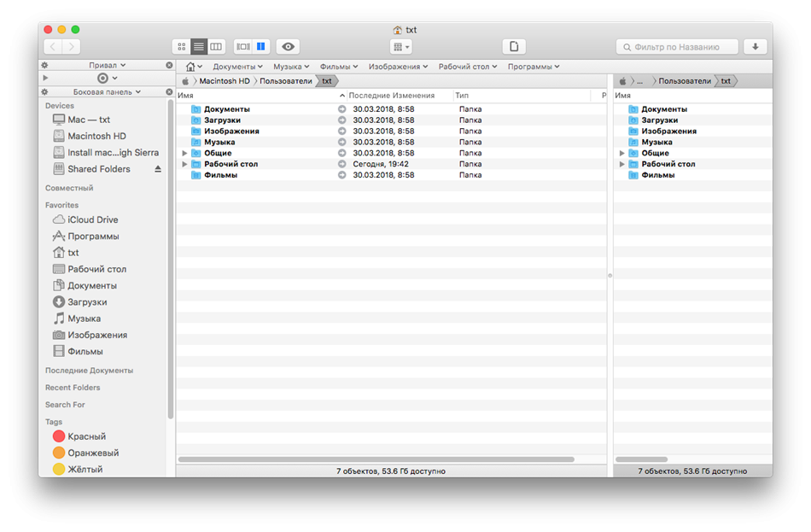Open Фильмы in sidebar favorites

[x=78, y=352]
